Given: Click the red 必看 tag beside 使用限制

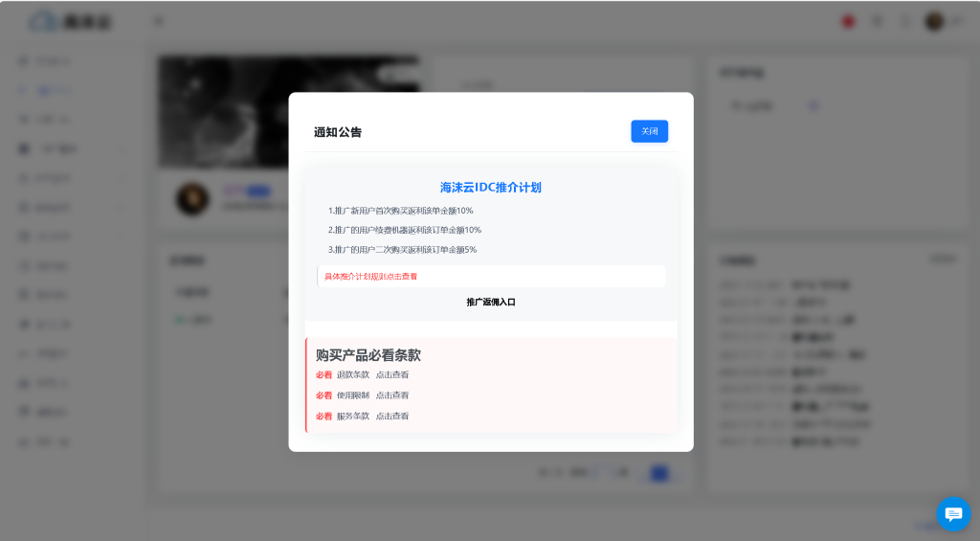Looking at the screenshot, I should 323,395.
